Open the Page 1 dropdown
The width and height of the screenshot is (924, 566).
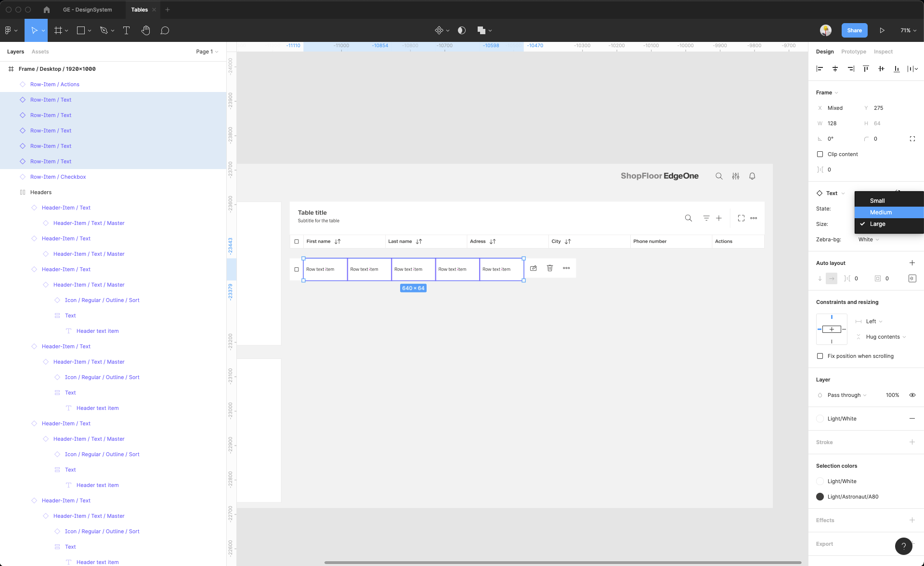207,52
